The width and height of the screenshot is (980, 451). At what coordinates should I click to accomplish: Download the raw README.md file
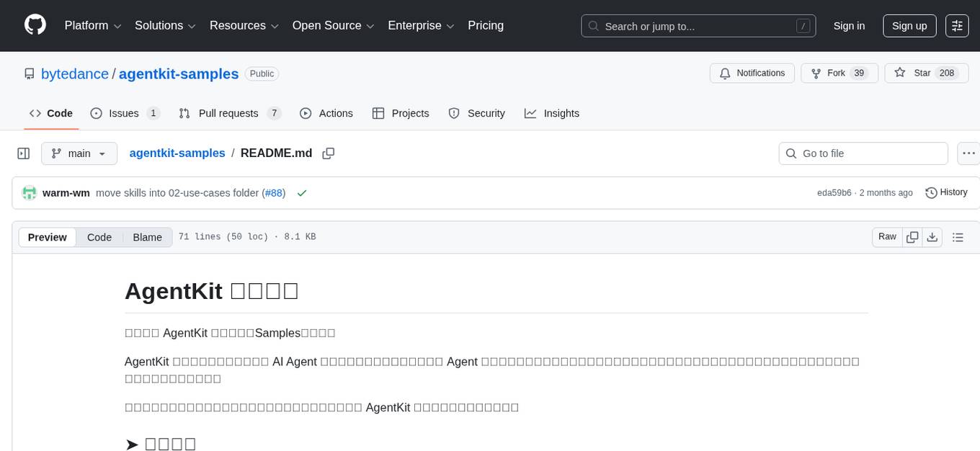932,236
